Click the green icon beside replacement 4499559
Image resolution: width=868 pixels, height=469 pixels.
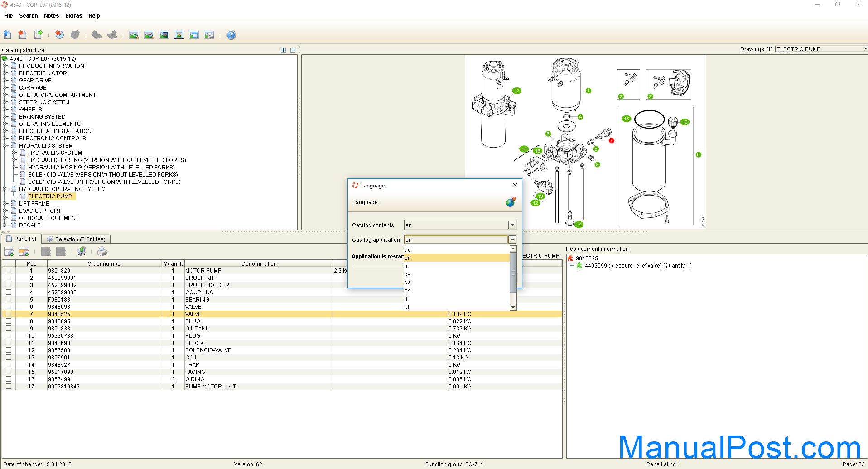[x=579, y=265]
